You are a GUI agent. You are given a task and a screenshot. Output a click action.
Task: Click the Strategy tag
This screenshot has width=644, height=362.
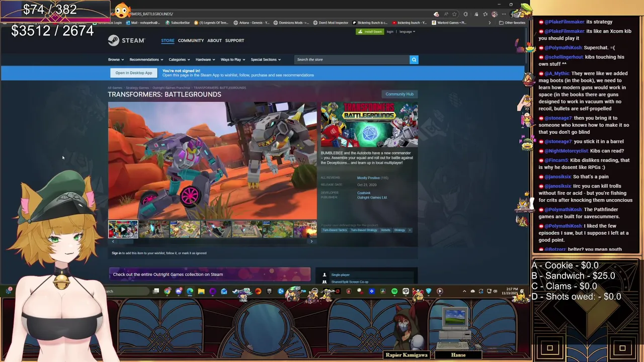(399, 230)
